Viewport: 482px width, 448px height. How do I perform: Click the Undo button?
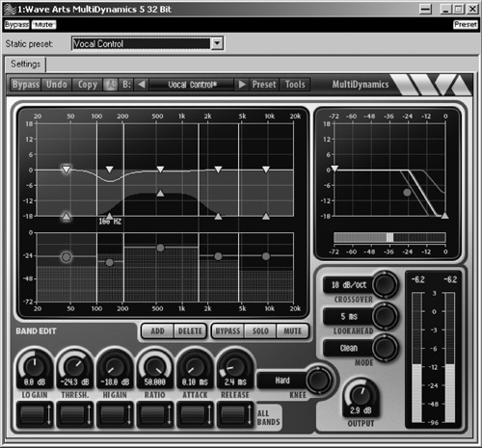(57, 85)
